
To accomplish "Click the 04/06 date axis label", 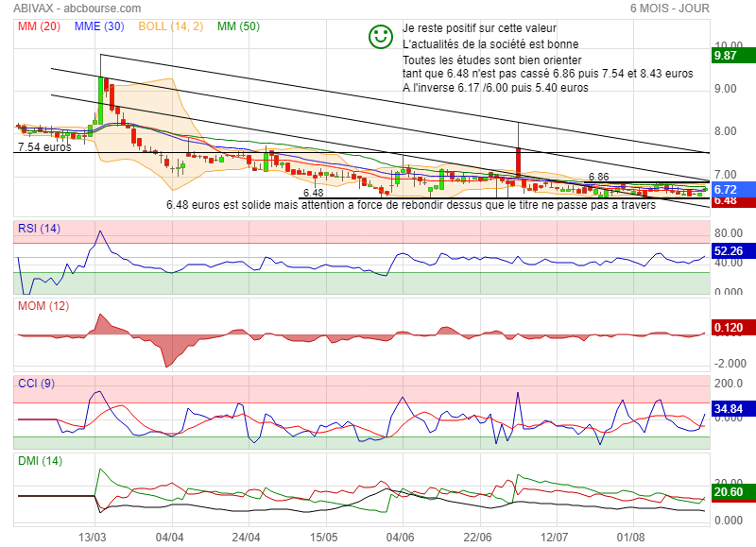I will pyautogui.click(x=400, y=538).
